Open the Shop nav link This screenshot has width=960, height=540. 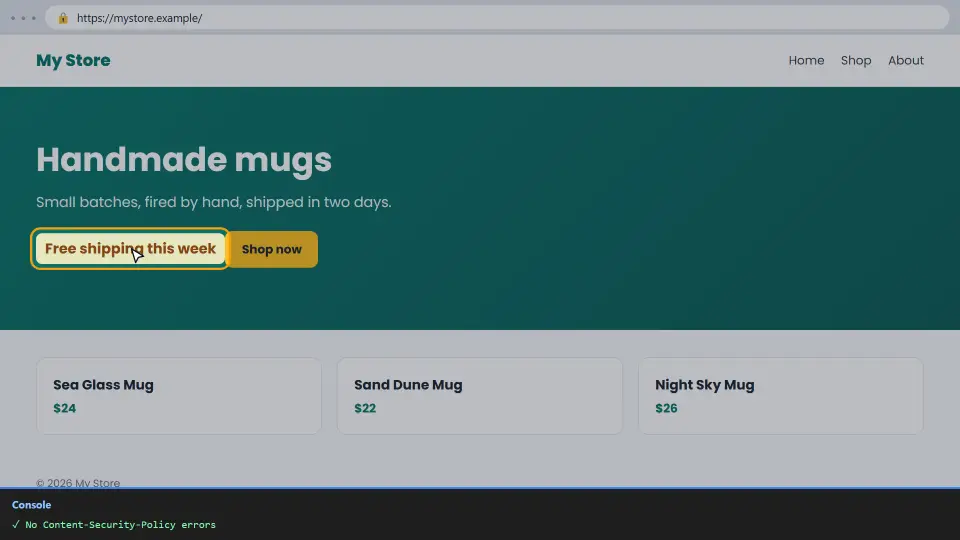855,60
